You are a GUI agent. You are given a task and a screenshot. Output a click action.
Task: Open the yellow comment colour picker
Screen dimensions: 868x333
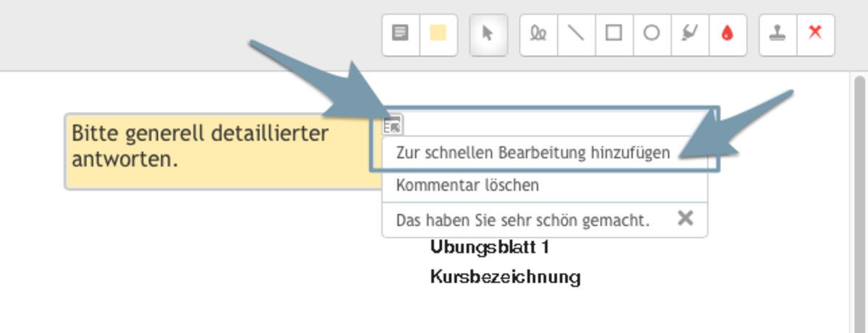coord(438,33)
